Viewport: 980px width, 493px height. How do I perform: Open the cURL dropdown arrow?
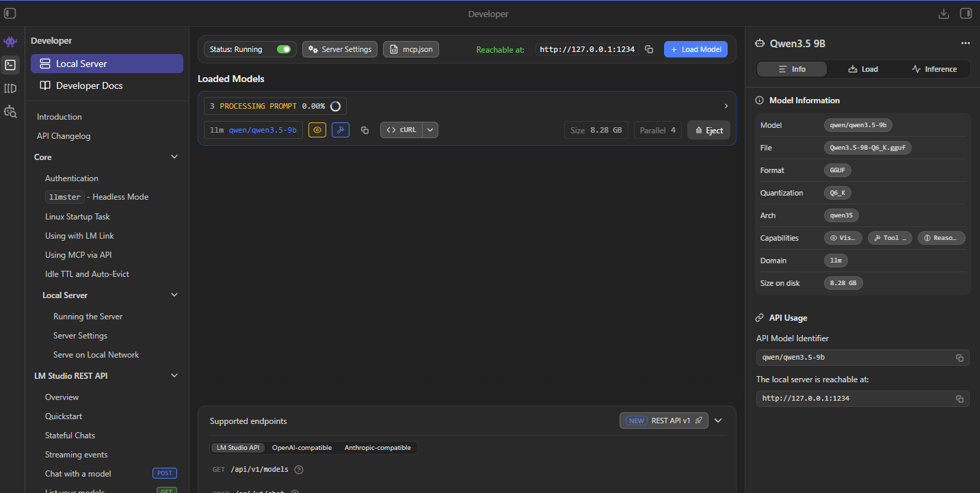tap(430, 130)
